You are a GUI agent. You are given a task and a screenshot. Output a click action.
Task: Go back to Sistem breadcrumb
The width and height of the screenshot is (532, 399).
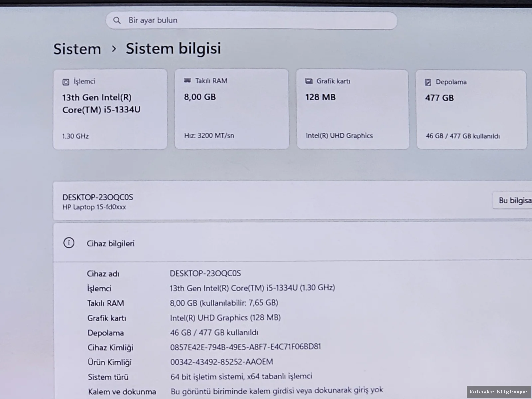[77, 49]
